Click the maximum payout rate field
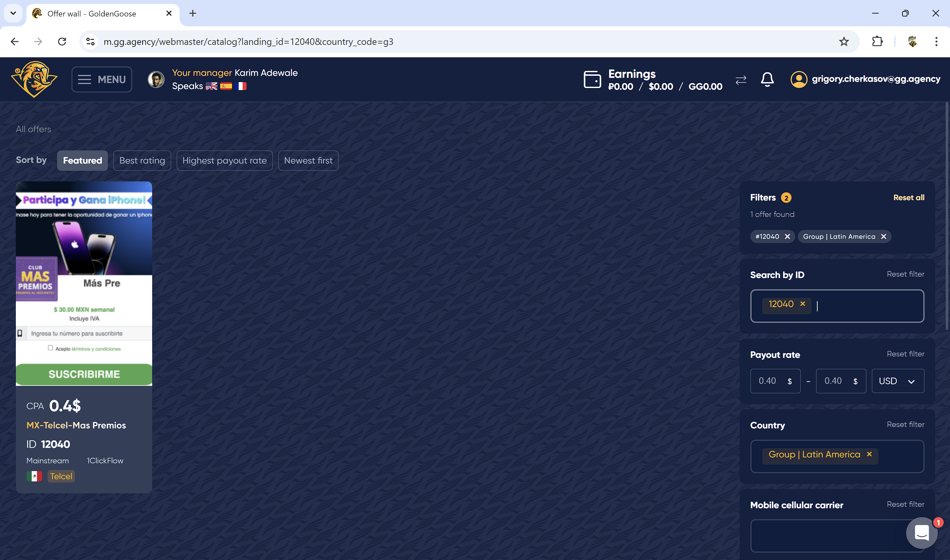The image size is (950, 560). tap(841, 381)
